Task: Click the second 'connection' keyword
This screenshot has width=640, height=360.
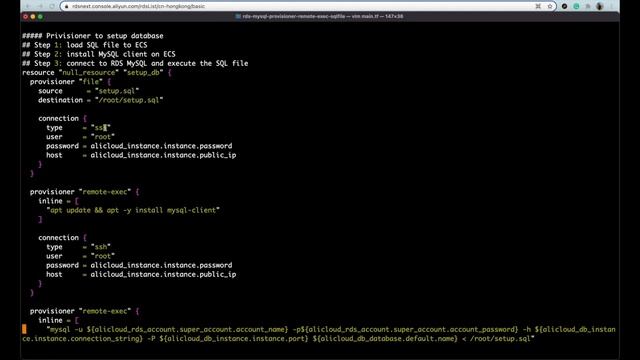Action: 58,238
